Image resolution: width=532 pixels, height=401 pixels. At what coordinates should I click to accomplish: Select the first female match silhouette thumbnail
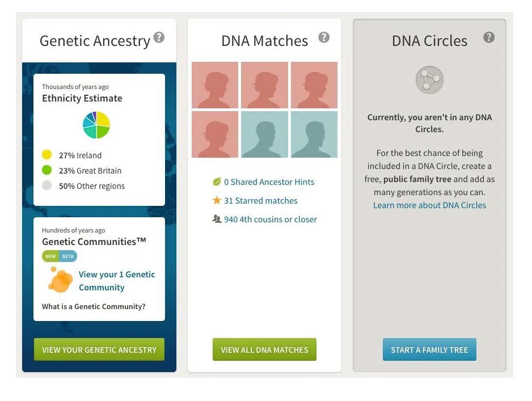pyautogui.click(x=215, y=85)
